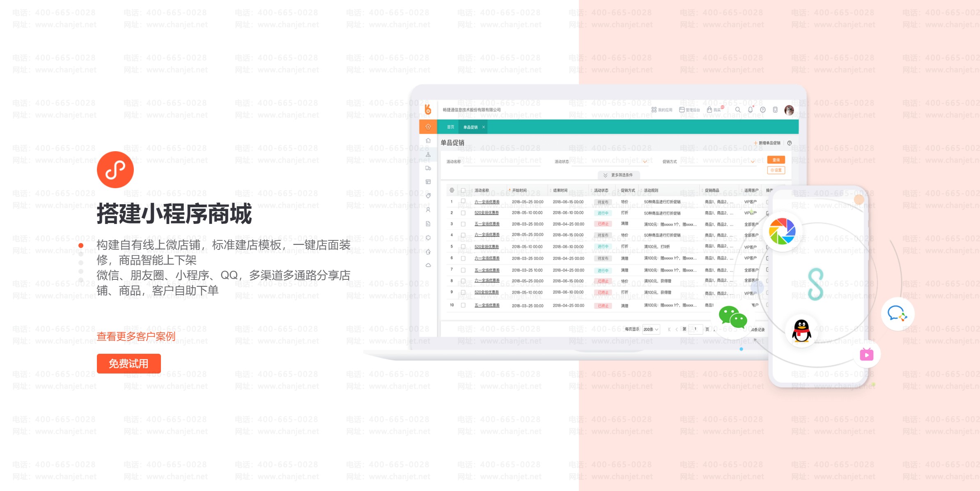Click the orange mini-program logo icon
980x491 pixels.
tap(115, 170)
